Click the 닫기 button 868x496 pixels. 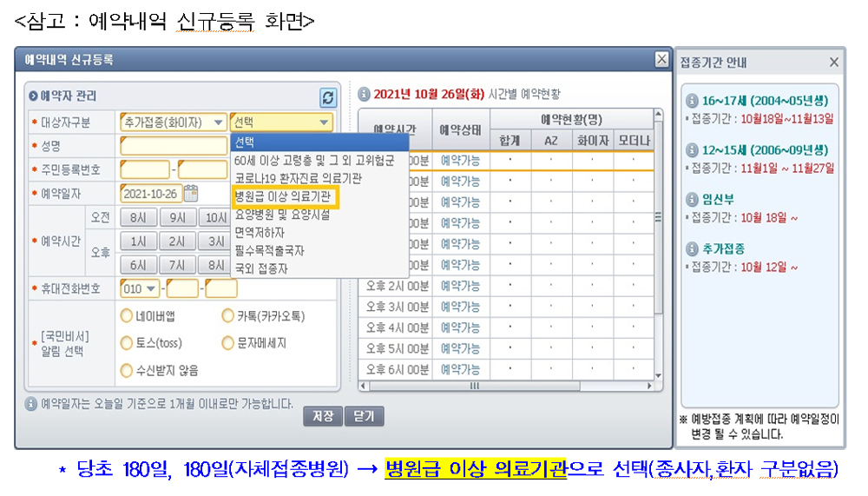point(364,416)
